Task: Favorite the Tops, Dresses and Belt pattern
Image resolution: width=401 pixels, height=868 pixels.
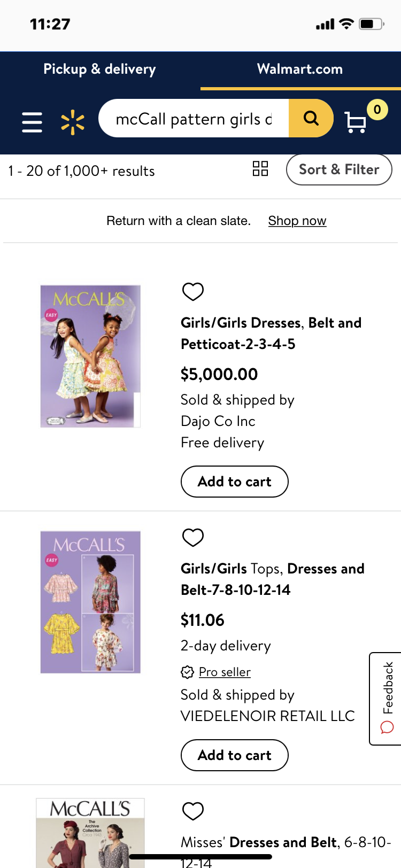Action: point(193,537)
